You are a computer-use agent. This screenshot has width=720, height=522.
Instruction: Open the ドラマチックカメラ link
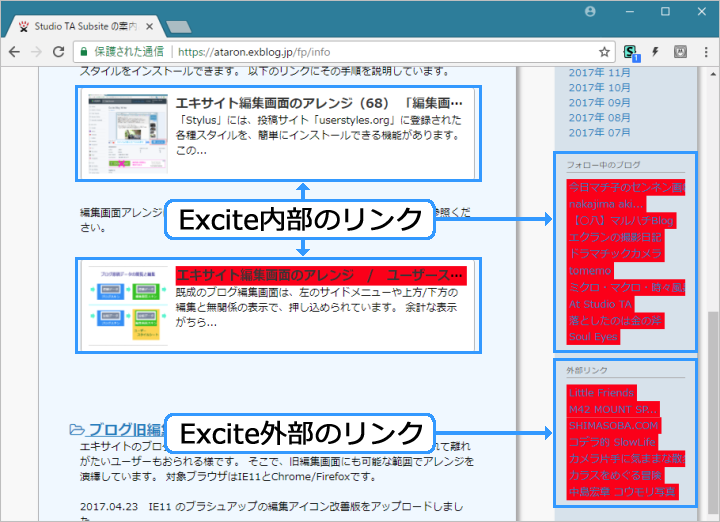[x=615, y=254]
